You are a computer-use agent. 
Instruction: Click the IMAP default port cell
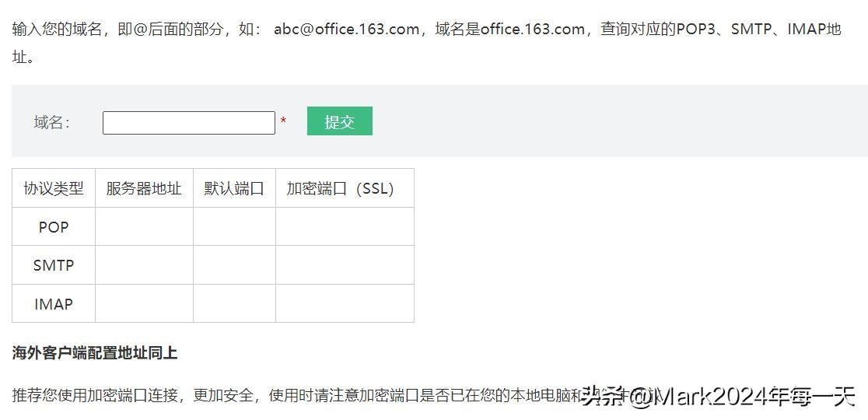point(234,304)
